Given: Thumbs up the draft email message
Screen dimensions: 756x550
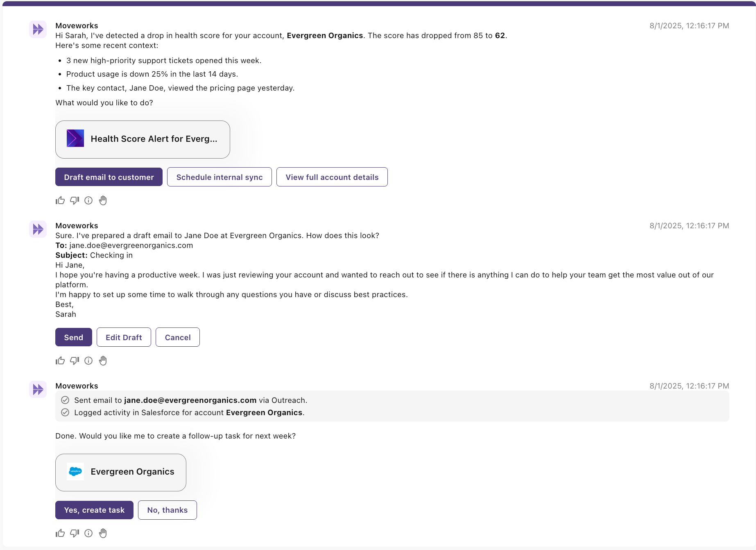Looking at the screenshot, I should pos(60,361).
